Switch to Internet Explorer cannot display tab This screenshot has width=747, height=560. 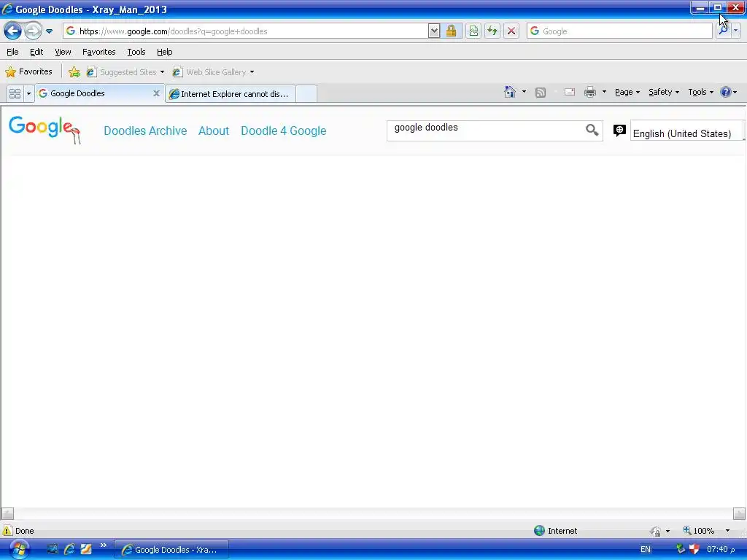pos(230,94)
